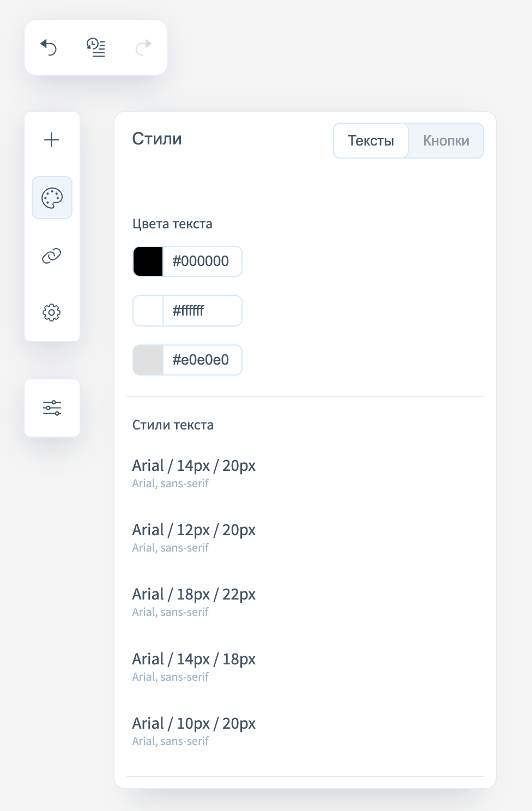Open the version history icon
The image size is (532, 811).
96,47
